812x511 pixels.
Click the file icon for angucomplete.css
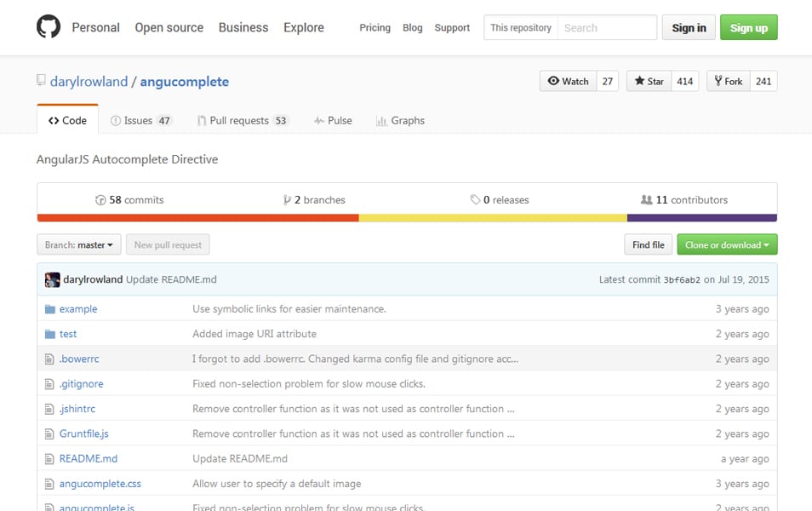(49, 484)
